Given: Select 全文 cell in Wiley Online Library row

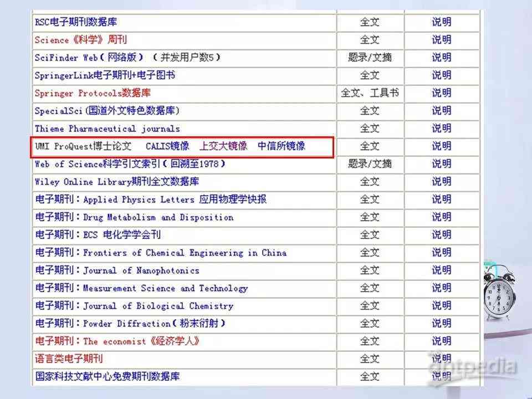Looking at the screenshot, I should [x=370, y=182].
